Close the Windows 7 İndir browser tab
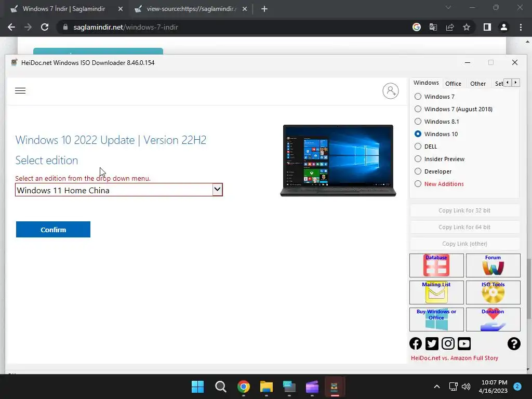The width and height of the screenshot is (532, 399). click(121, 9)
